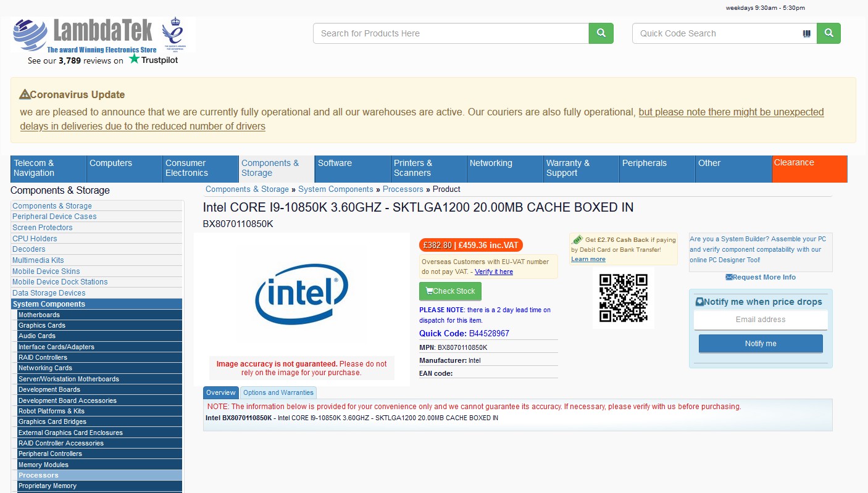Switch to Options and Warranties tab
This screenshot has width=868, height=493.
pyautogui.click(x=278, y=392)
